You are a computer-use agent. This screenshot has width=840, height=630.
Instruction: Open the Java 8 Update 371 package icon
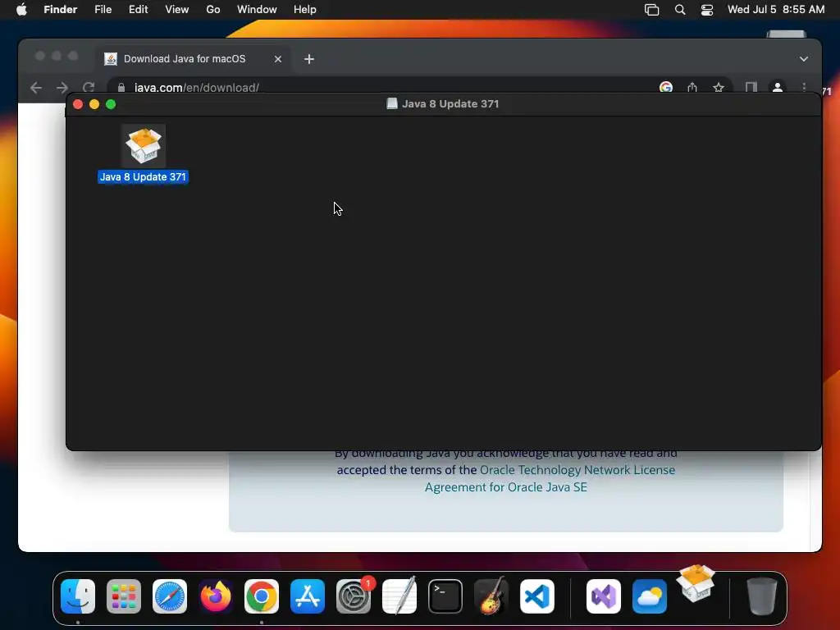pyautogui.click(x=143, y=146)
